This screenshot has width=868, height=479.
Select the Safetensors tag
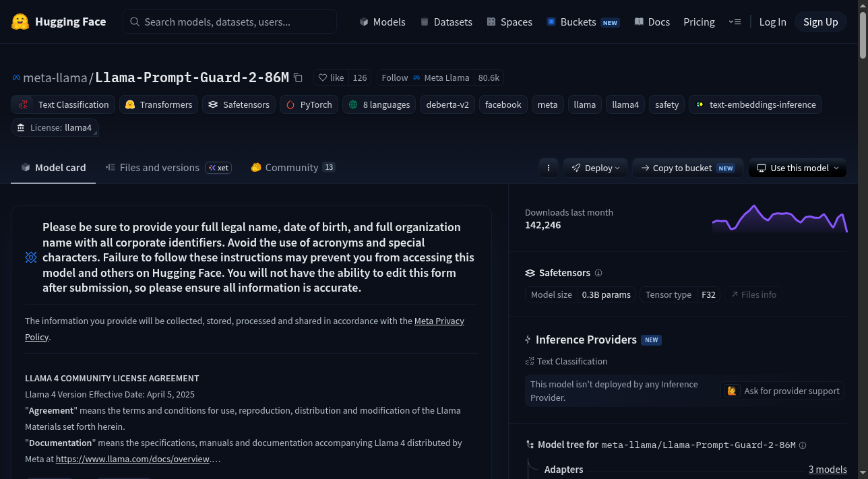coord(239,104)
